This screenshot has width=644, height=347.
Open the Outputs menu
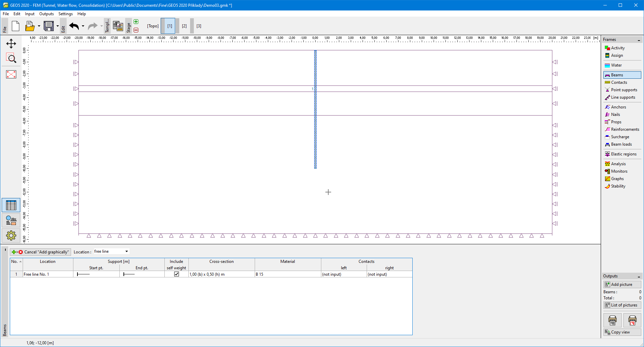[46, 14]
